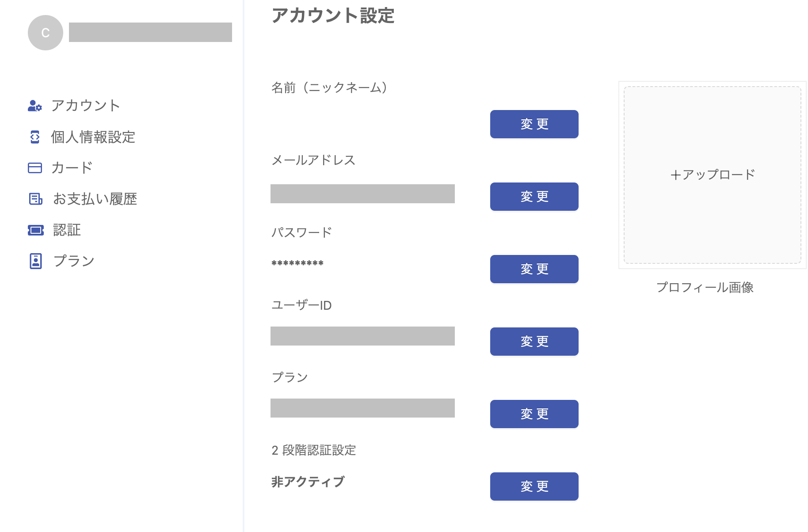Screen dimensions: 808x532
Task: Click the credit card icon in sidebar
Action: pyautogui.click(x=35, y=168)
